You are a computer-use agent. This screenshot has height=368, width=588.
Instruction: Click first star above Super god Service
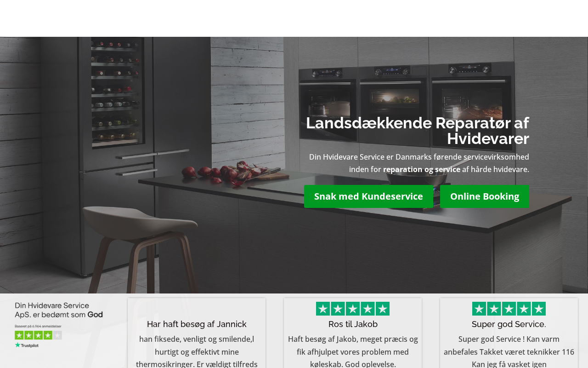[x=479, y=309]
